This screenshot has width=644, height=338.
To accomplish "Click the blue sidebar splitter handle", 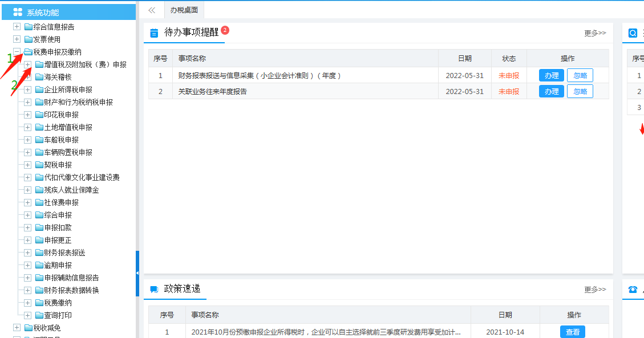I will click(137, 274).
